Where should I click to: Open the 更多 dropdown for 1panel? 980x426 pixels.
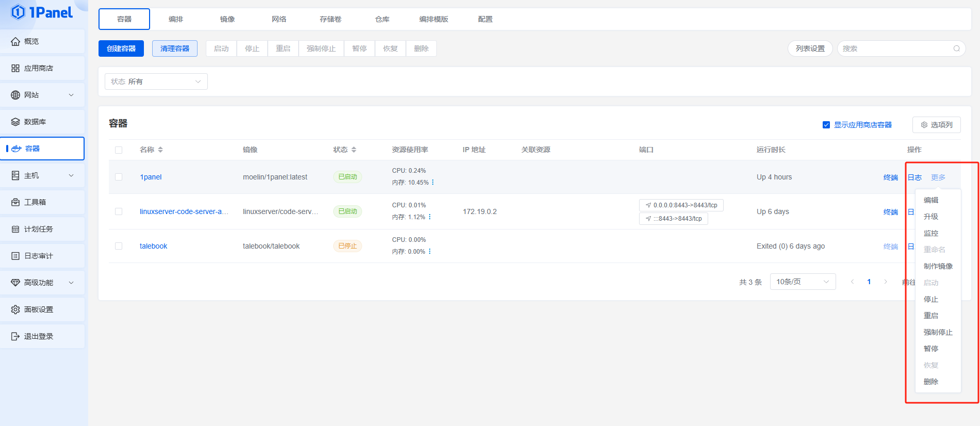[938, 177]
